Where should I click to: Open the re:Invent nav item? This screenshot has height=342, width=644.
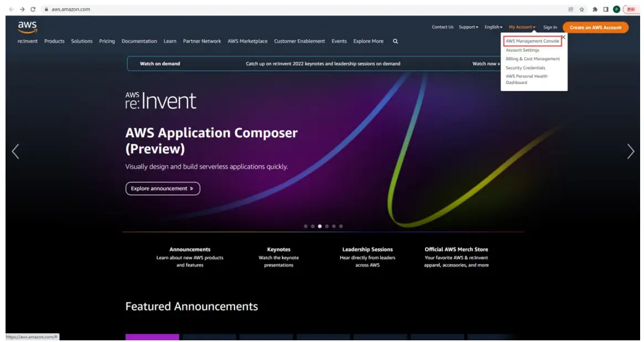[28, 41]
